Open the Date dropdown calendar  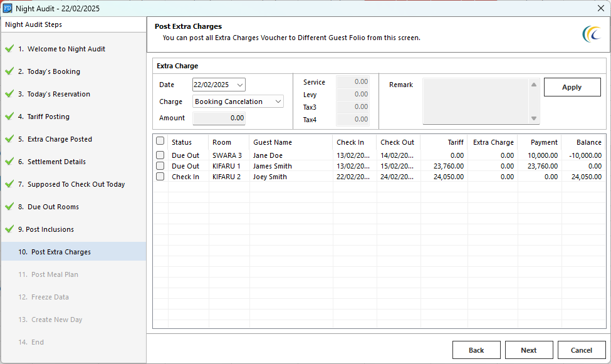240,85
